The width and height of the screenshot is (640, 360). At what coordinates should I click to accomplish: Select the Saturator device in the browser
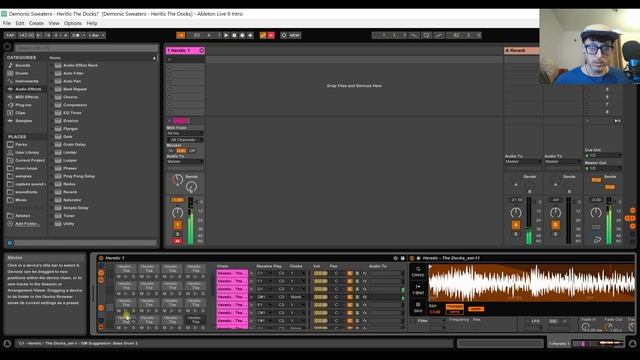click(72, 200)
